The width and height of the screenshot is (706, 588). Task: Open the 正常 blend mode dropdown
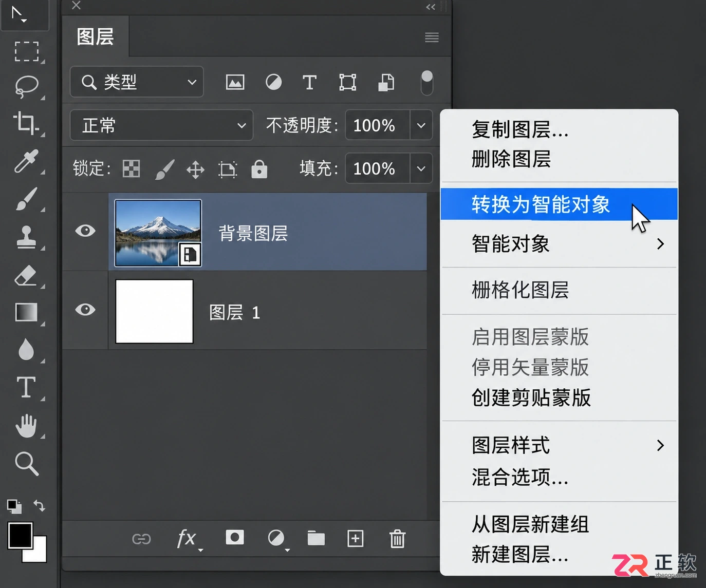161,125
